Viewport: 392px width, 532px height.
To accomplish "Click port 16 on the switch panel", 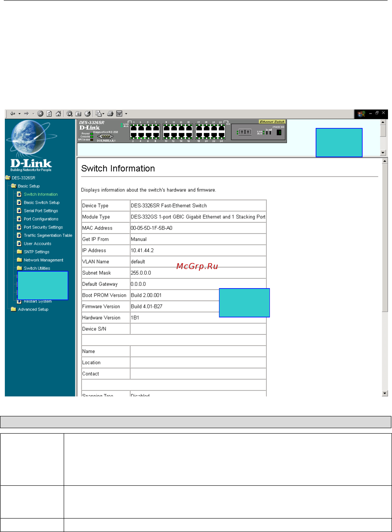I will 189,136.
